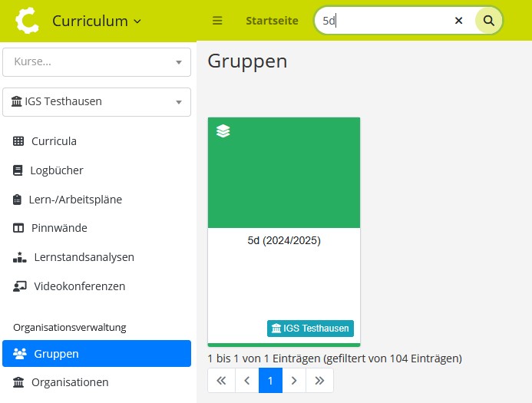
Task: Click the Gruppen users icon
Action: [20, 354]
